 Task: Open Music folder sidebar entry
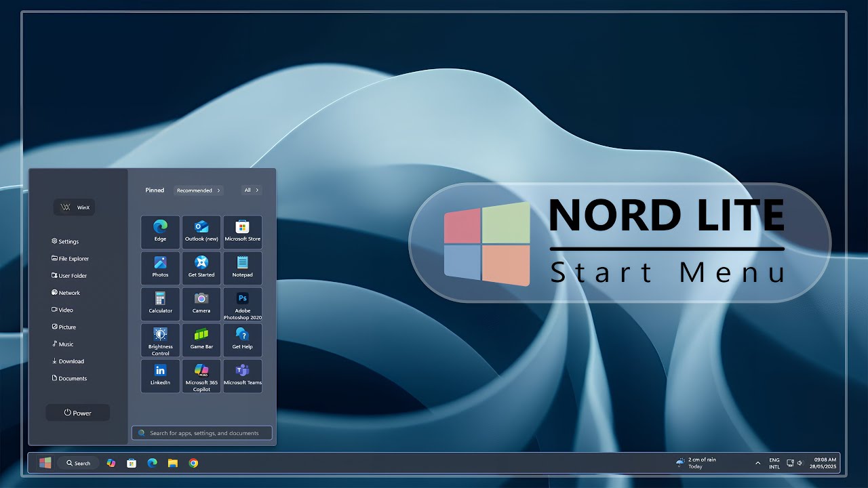click(62, 344)
